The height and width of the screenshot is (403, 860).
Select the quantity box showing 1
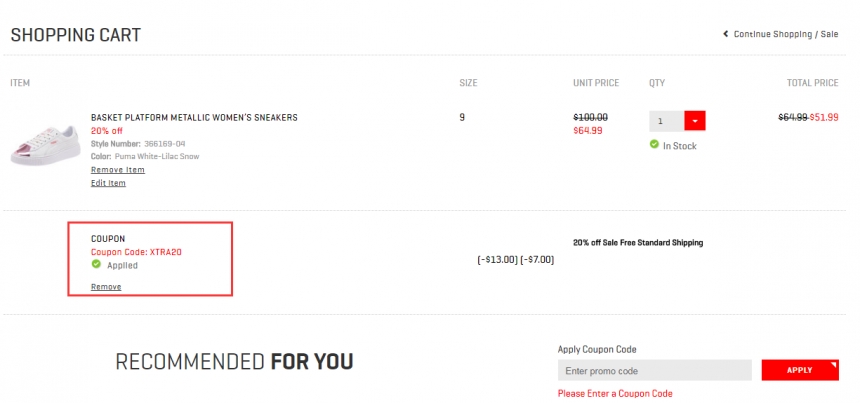coord(666,121)
